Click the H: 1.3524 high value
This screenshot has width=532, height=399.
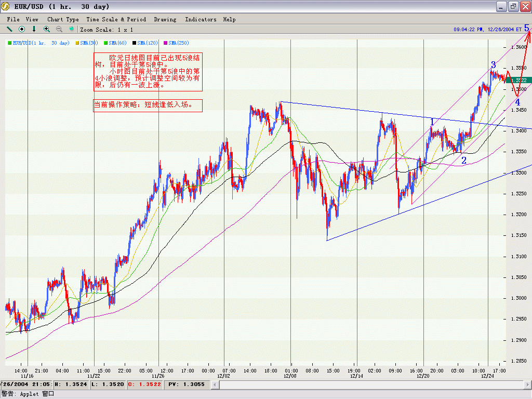71,384
